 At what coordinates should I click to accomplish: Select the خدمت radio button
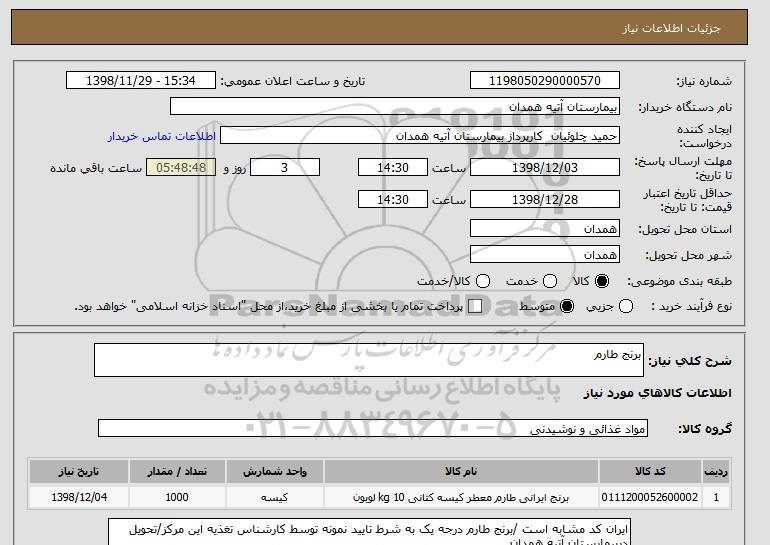coord(550,281)
